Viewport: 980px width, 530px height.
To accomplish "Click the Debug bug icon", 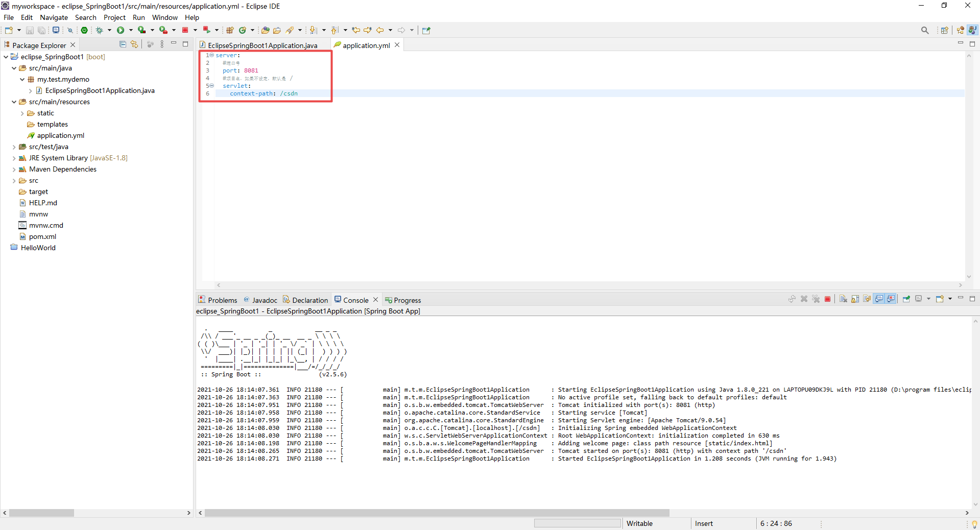I will [x=99, y=30].
